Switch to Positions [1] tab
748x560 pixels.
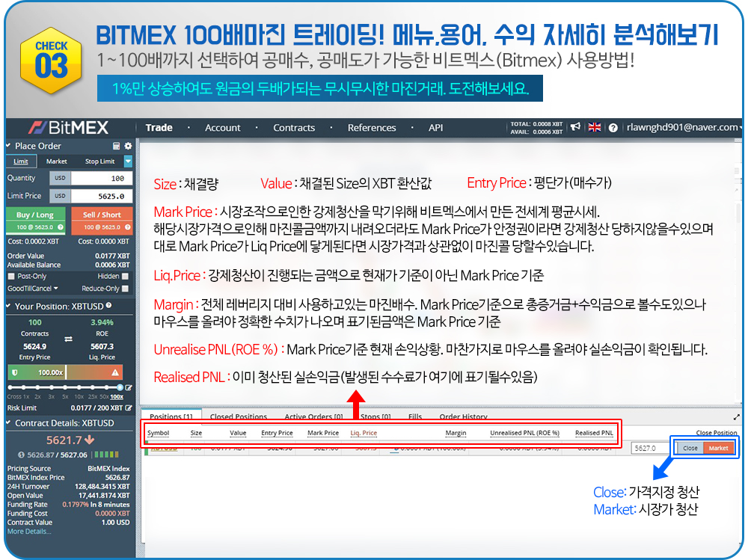tap(171, 416)
